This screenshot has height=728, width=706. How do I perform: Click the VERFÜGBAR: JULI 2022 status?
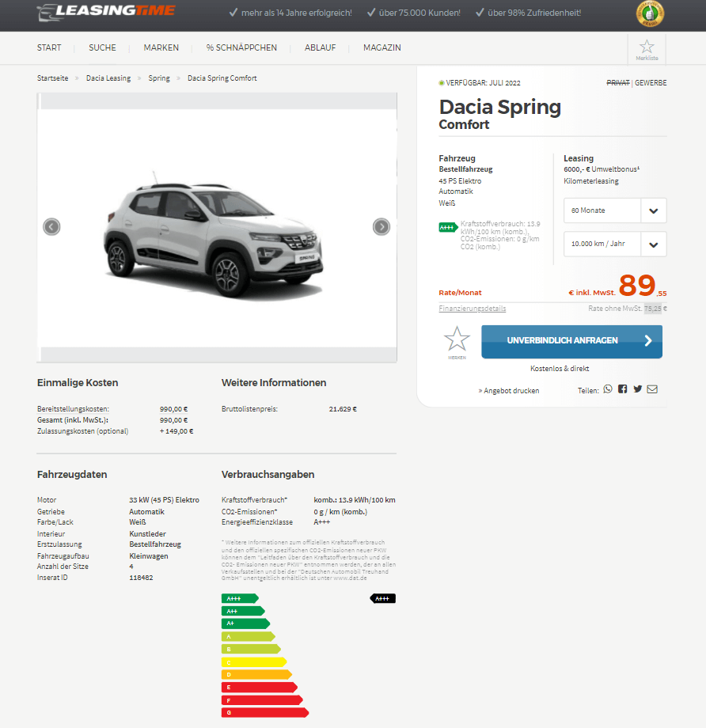point(480,82)
